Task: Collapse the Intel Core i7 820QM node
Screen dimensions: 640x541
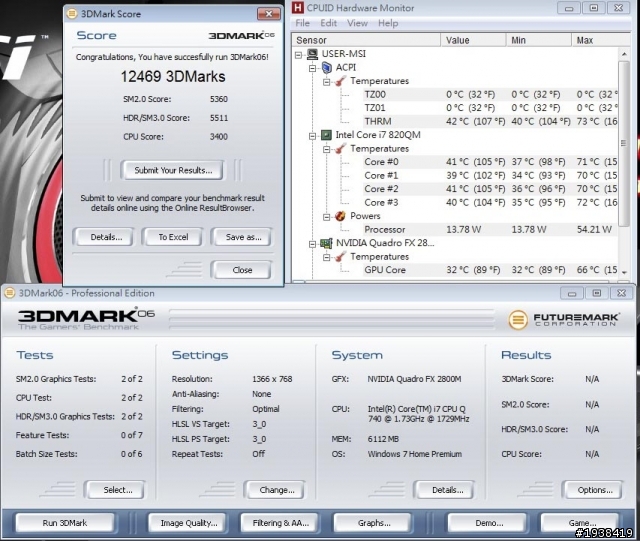Action: tap(313, 136)
